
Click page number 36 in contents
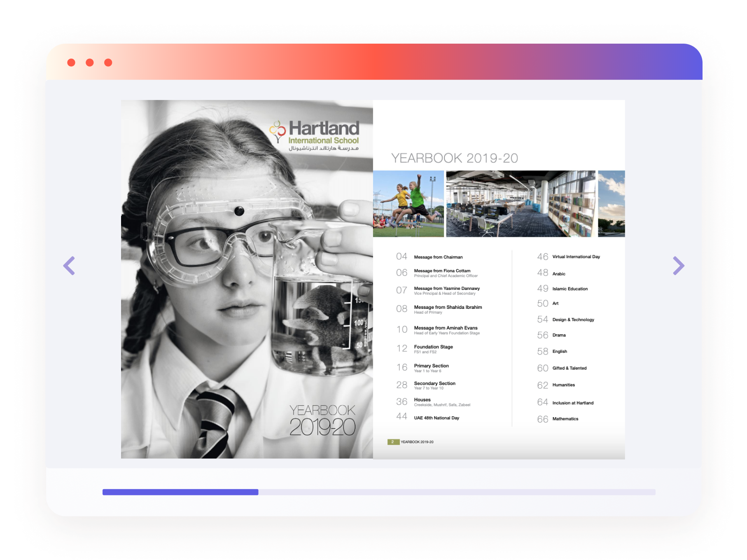(x=402, y=401)
